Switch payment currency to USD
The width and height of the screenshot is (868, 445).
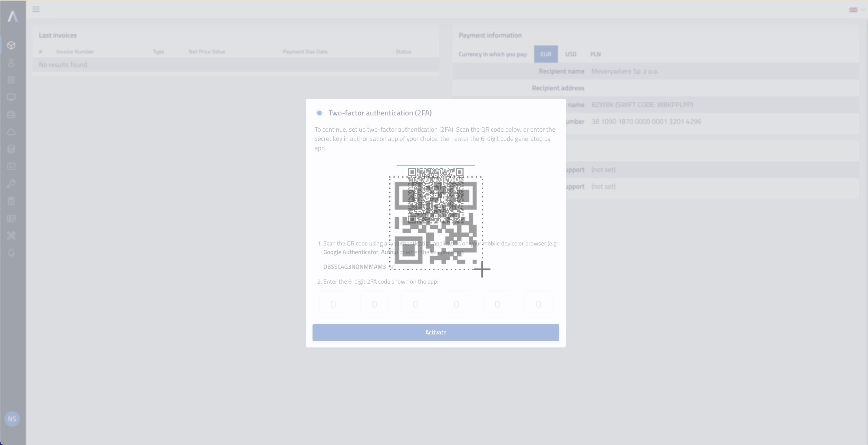571,54
